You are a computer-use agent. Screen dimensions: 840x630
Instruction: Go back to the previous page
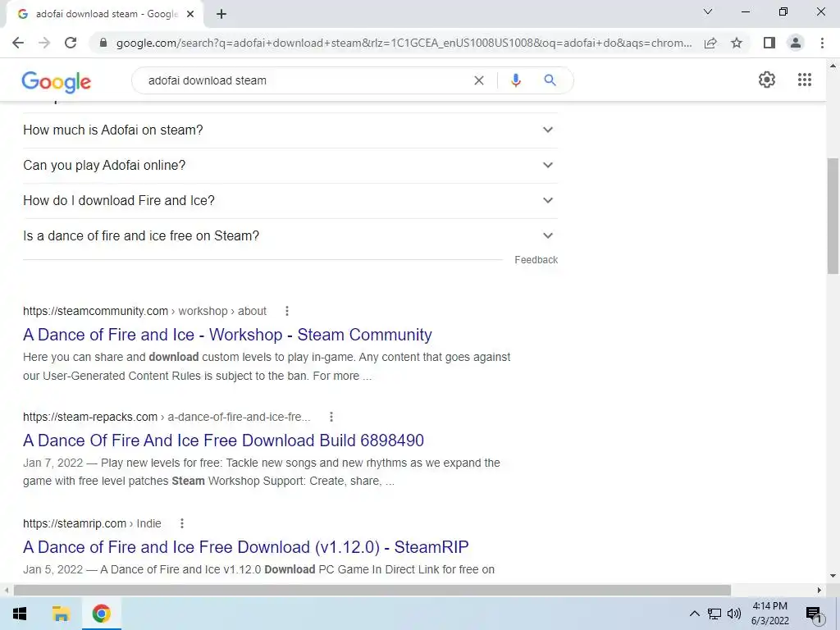pos(18,43)
